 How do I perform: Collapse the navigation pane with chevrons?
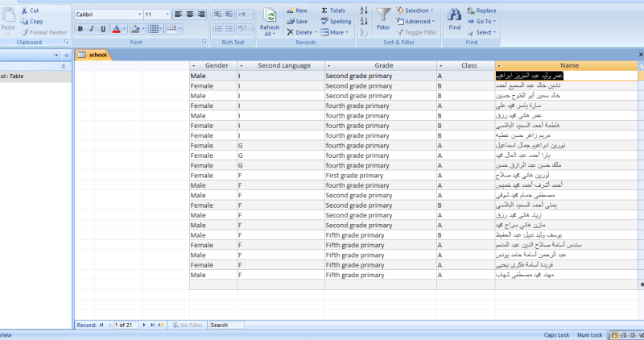tap(67, 55)
